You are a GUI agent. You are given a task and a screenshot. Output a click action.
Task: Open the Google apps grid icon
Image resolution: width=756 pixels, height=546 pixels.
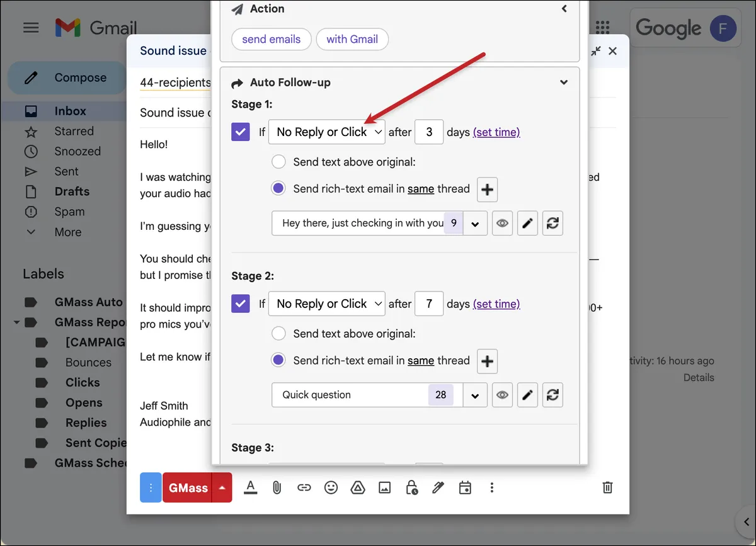(603, 28)
